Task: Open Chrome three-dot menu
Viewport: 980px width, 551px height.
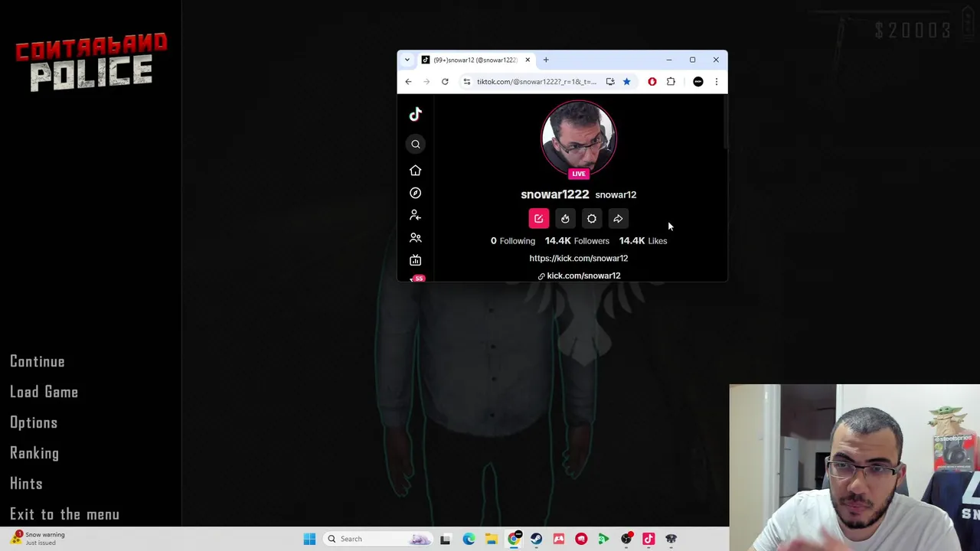Action: pos(717,81)
